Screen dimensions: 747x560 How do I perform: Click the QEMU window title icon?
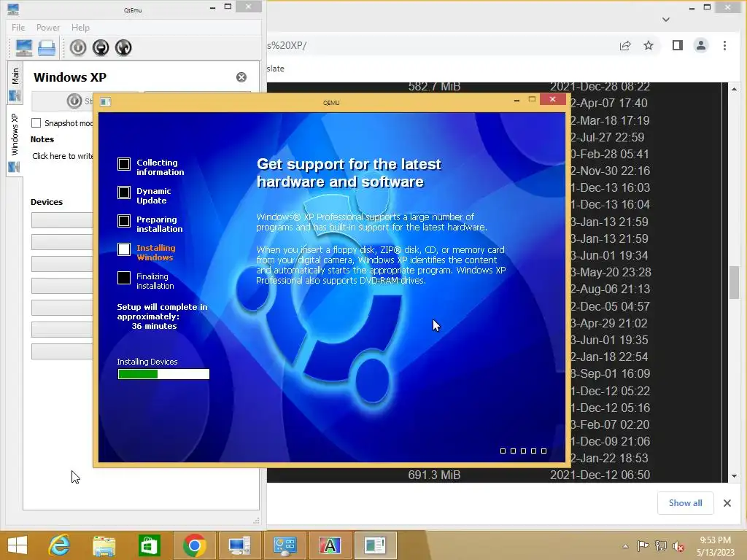(x=105, y=102)
